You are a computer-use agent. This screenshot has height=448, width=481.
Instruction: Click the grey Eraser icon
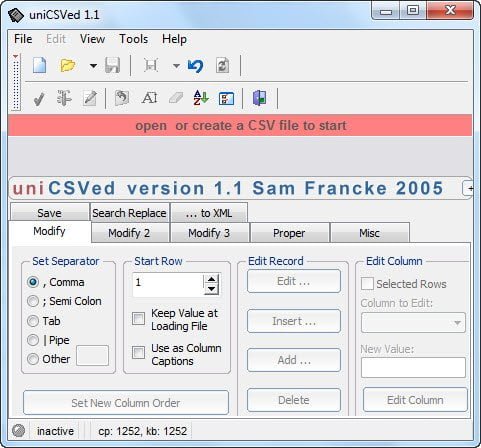(176, 98)
